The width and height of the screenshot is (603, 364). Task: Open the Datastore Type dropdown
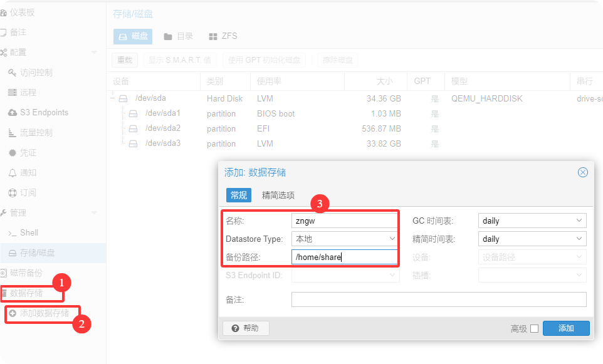pos(392,239)
